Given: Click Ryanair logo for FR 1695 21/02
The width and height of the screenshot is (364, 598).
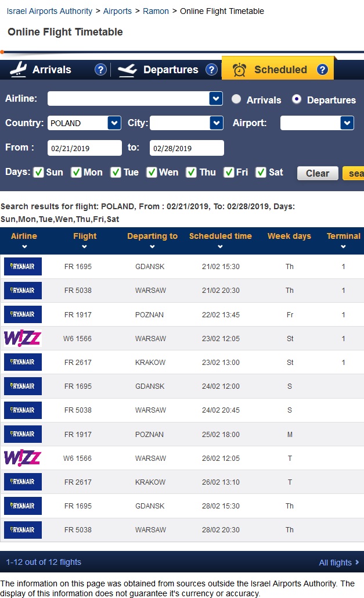Looking at the screenshot, I should coord(23,267).
